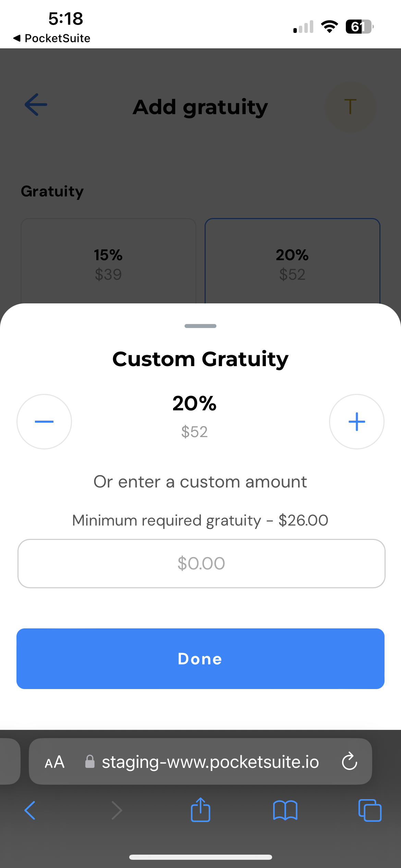Reload the pocketsuite.io page

pyautogui.click(x=349, y=762)
